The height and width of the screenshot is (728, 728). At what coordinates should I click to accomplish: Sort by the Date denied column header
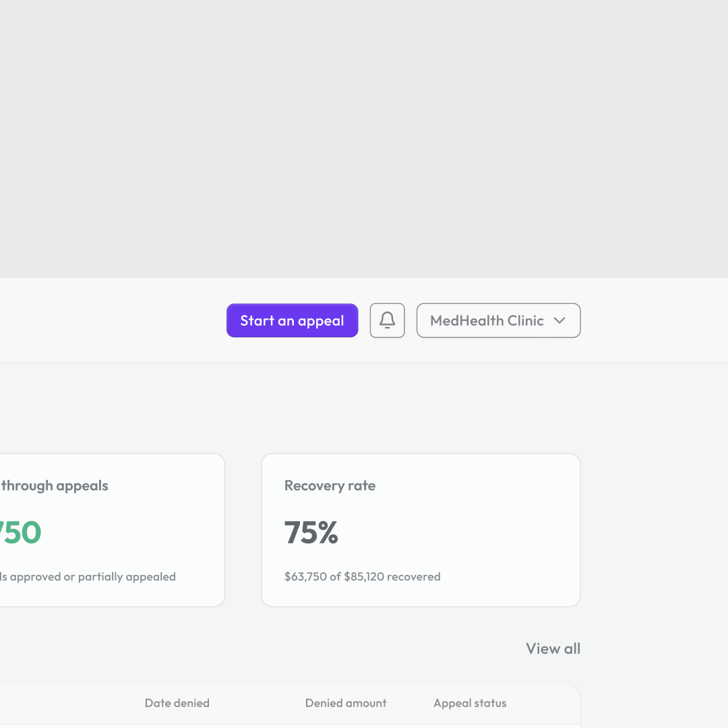(x=177, y=703)
